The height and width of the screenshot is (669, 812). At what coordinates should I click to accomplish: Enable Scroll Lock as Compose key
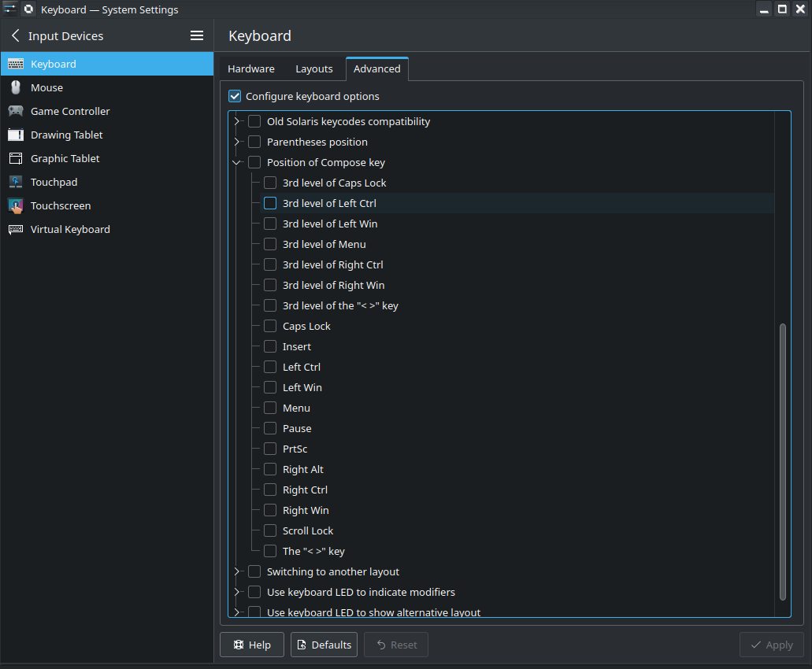270,530
